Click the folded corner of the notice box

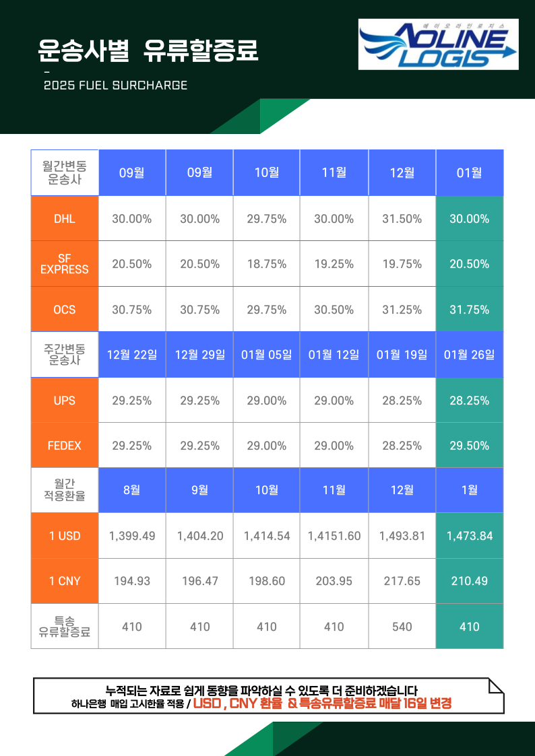pyautogui.click(x=495, y=686)
